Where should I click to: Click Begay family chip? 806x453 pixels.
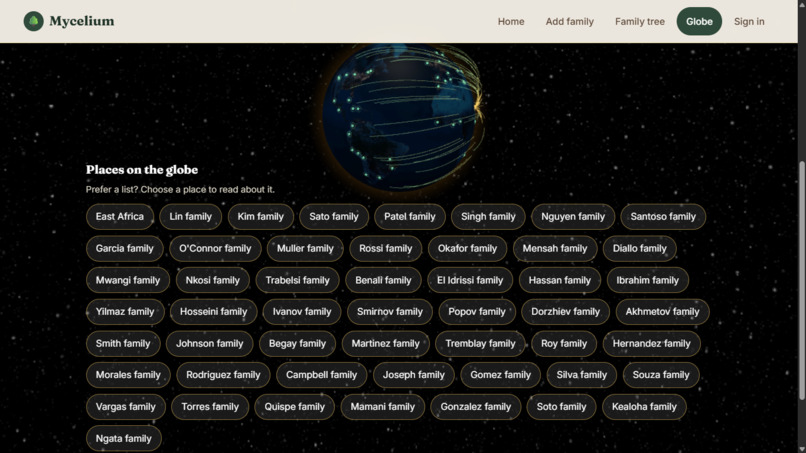point(297,343)
